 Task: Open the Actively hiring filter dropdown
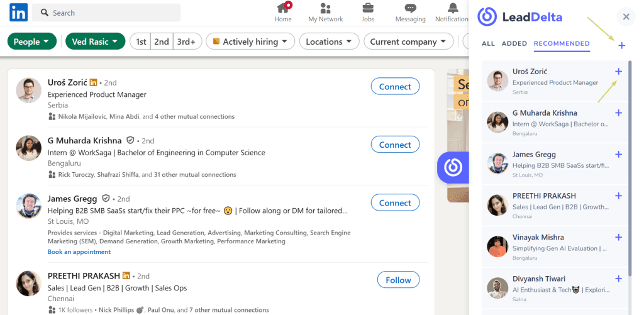pos(250,41)
